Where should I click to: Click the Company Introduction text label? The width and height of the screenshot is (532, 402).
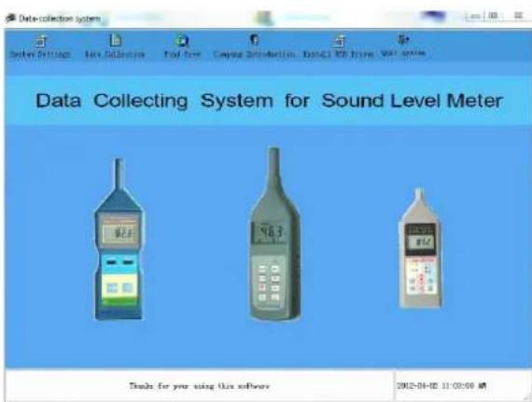click(254, 54)
